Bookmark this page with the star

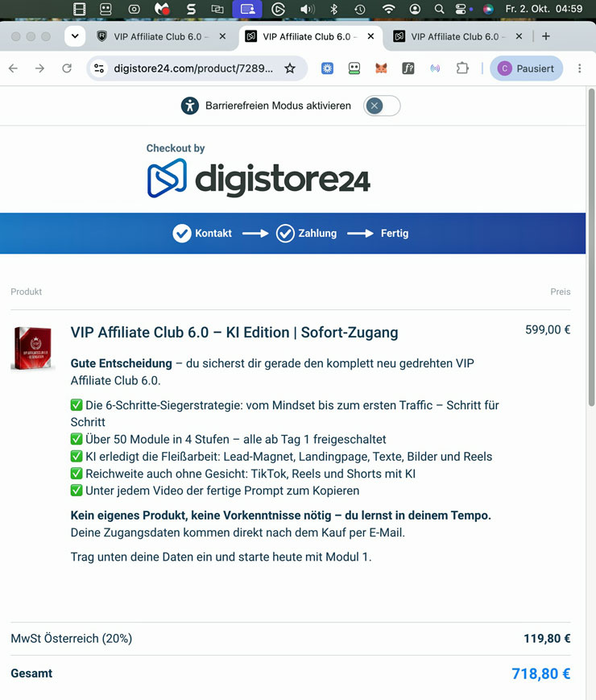[x=290, y=68]
